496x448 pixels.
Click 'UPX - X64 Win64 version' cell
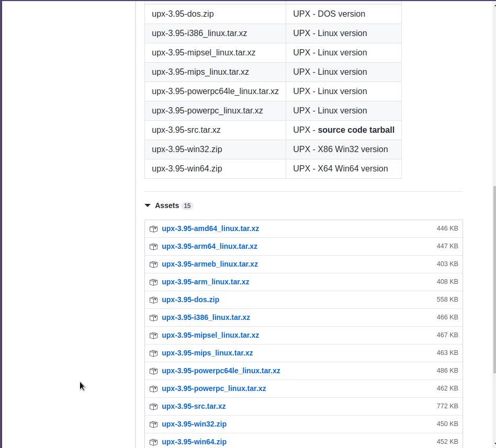pyautogui.click(x=344, y=168)
